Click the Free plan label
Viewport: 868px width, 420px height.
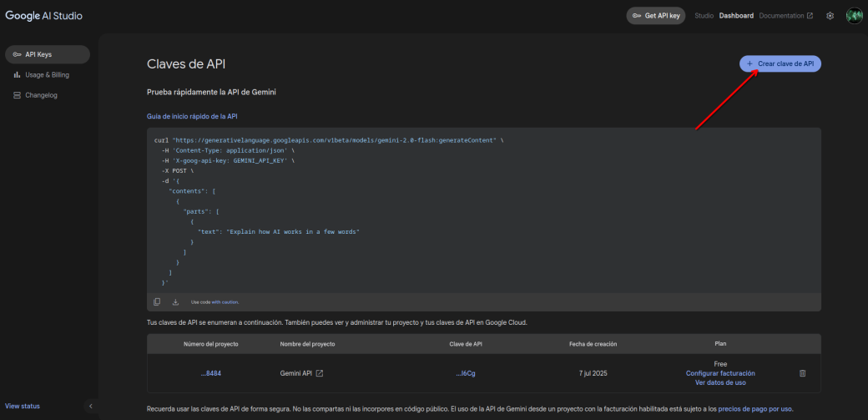coord(720,364)
